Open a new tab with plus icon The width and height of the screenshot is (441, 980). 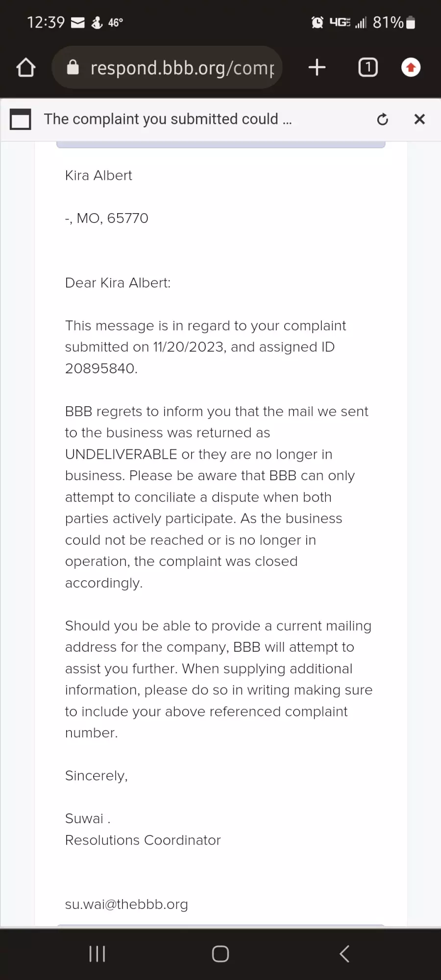317,67
